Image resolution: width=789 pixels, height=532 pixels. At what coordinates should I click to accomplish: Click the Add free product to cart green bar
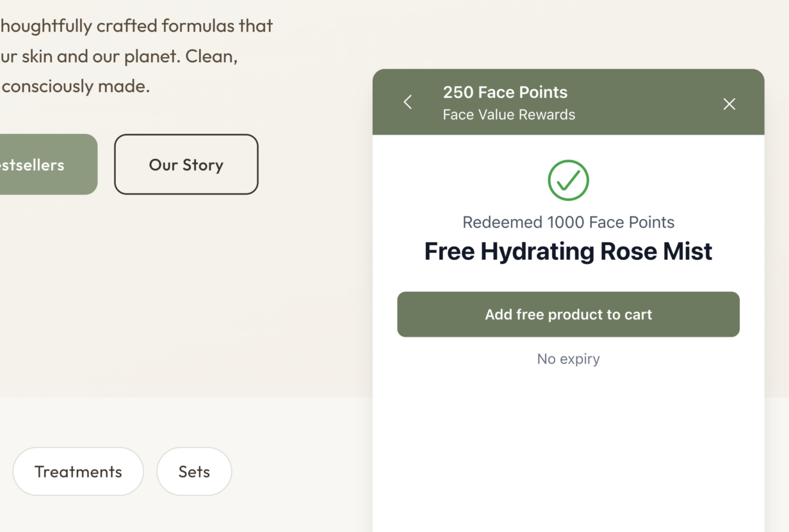(x=568, y=314)
